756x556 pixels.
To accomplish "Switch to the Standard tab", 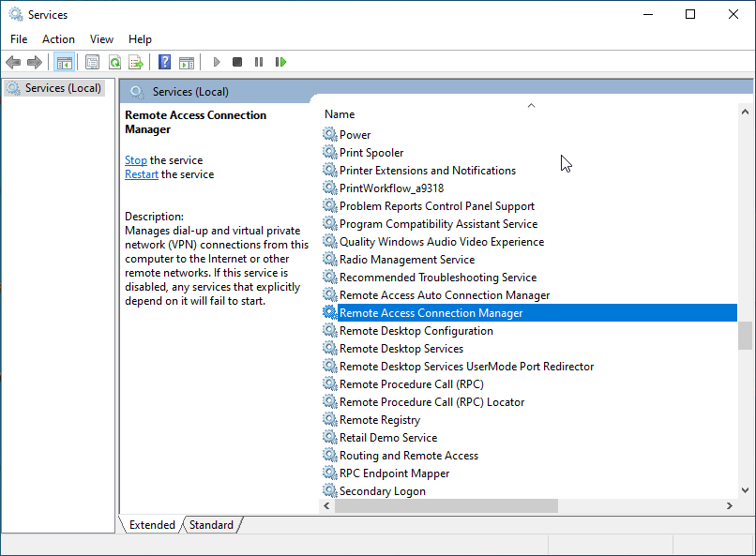I will [x=211, y=525].
